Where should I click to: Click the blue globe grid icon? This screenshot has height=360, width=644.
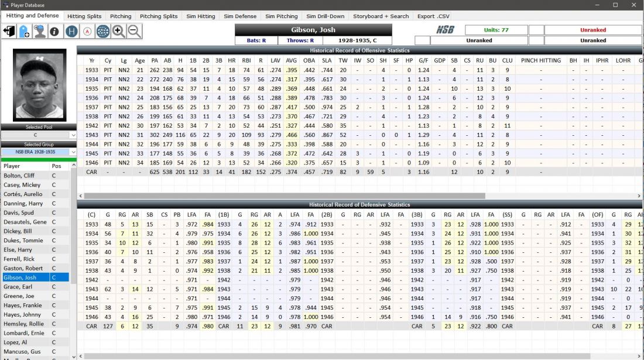[x=103, y=32]
